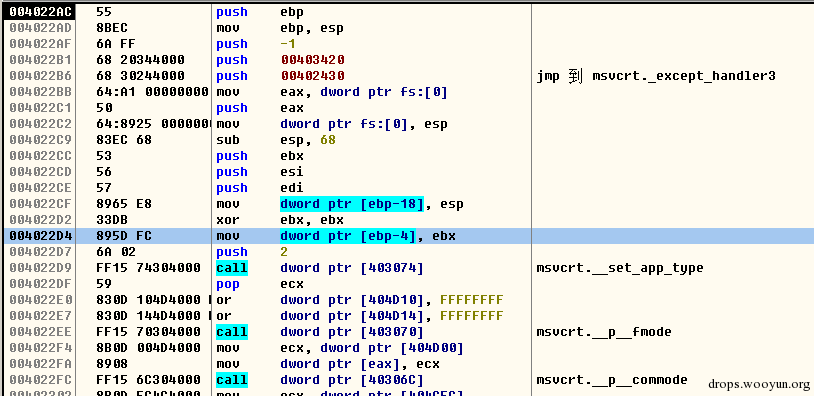This screenshot has height=396, width=814.
Task: Select call target 'dword ptr [403070]'
Action: [x=352, y=332]
